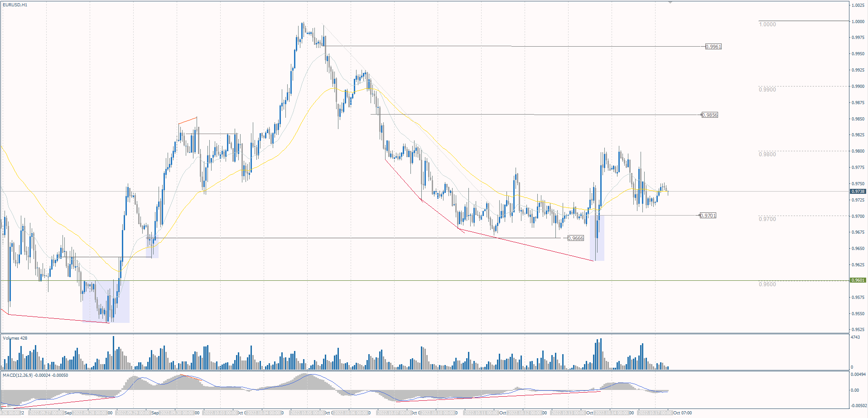Click the green 0.9601 price marker on the axis

point(858,280)
